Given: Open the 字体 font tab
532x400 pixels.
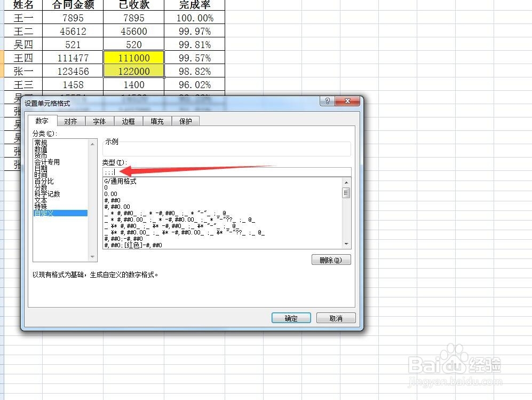Looking at the screenshot, I should click(99, 121).
